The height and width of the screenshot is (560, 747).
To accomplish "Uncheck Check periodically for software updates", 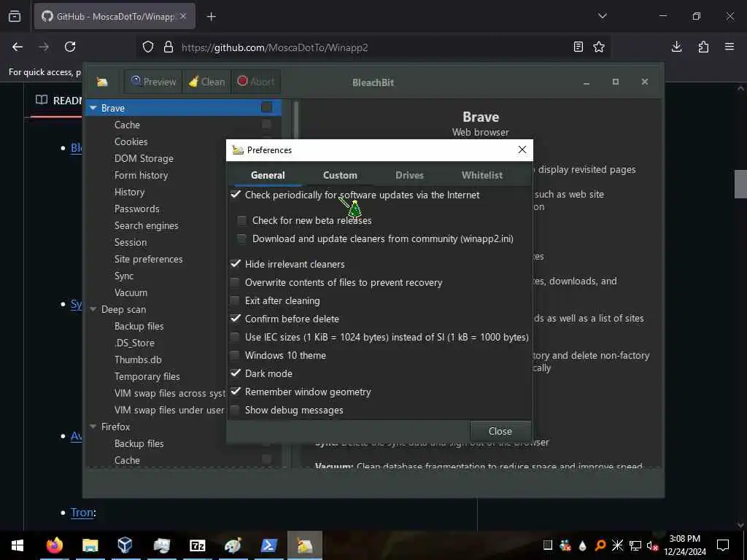I will point(236,195).
